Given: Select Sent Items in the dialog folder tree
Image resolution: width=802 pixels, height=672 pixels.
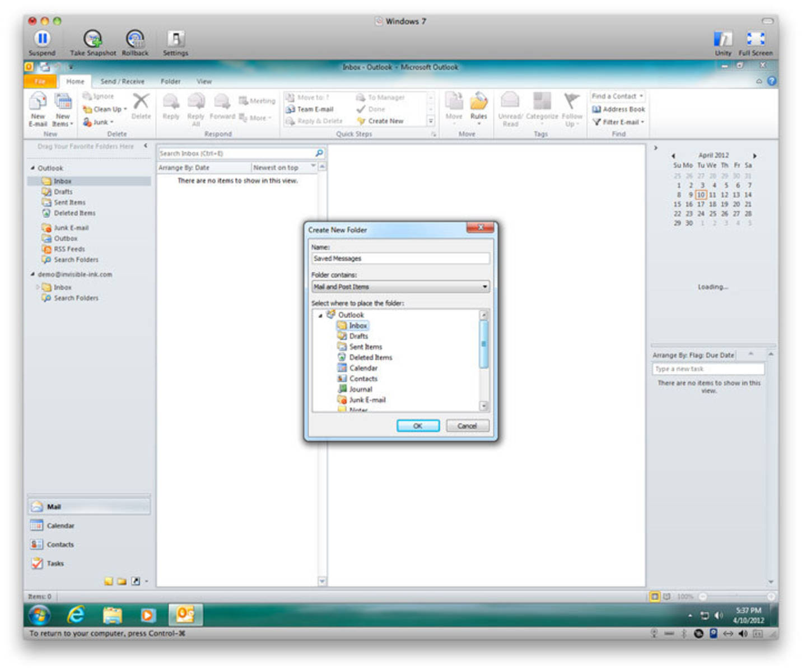Looking at the screenshot, I should pyautogui.click(x=360, y=347).
